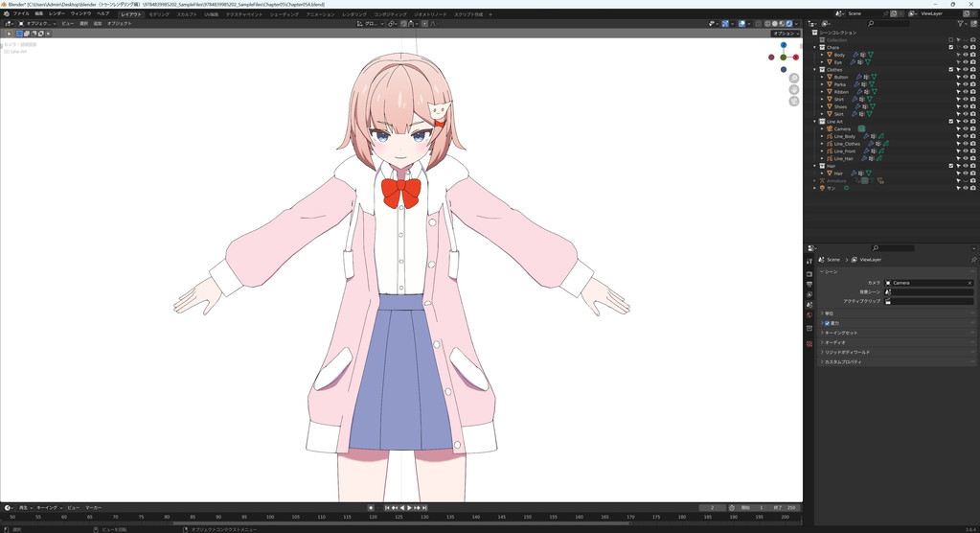Clear the Camera field with X button

coord(969,283)
